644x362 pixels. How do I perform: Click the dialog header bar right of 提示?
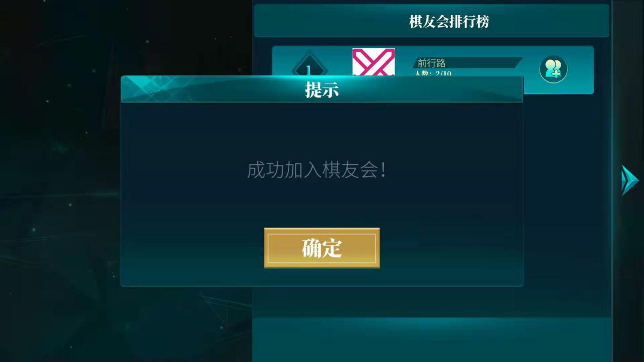tap(431, 89)
